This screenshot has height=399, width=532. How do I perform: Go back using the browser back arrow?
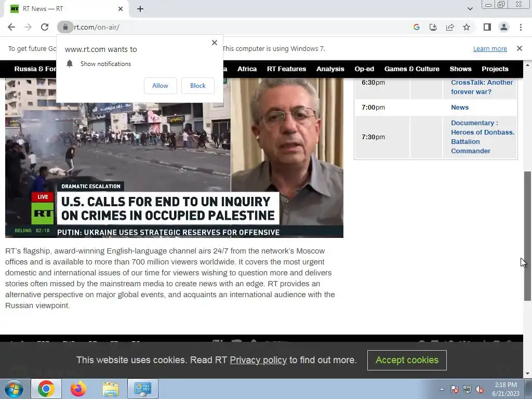tap(11, 27)
